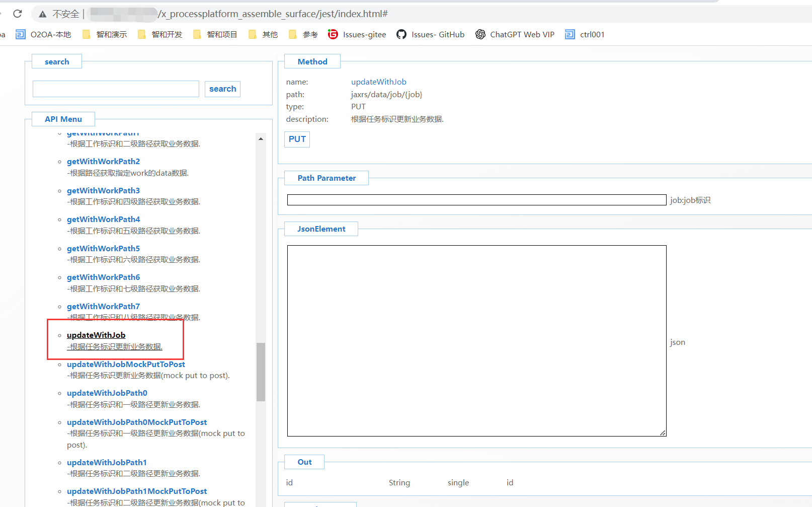Open the 智和开发 bookmark folder
812x507 pixels.
pos(160,34)
